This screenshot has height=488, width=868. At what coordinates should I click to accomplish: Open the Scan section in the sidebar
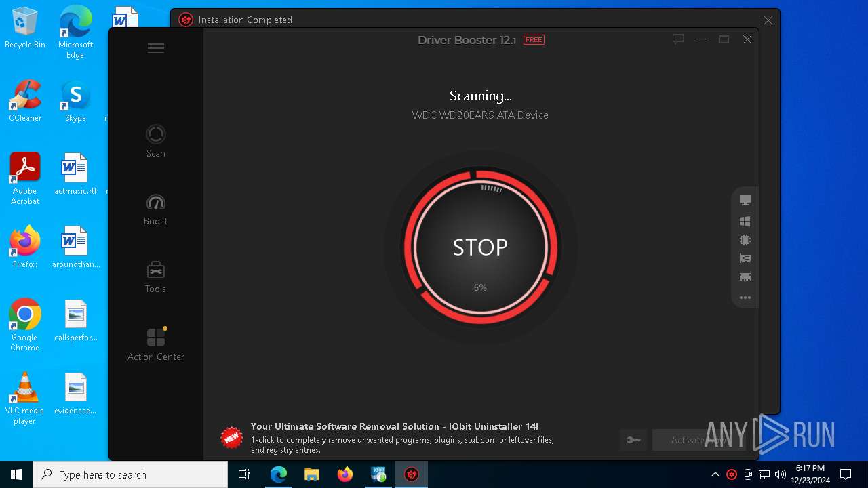point(156,141)
